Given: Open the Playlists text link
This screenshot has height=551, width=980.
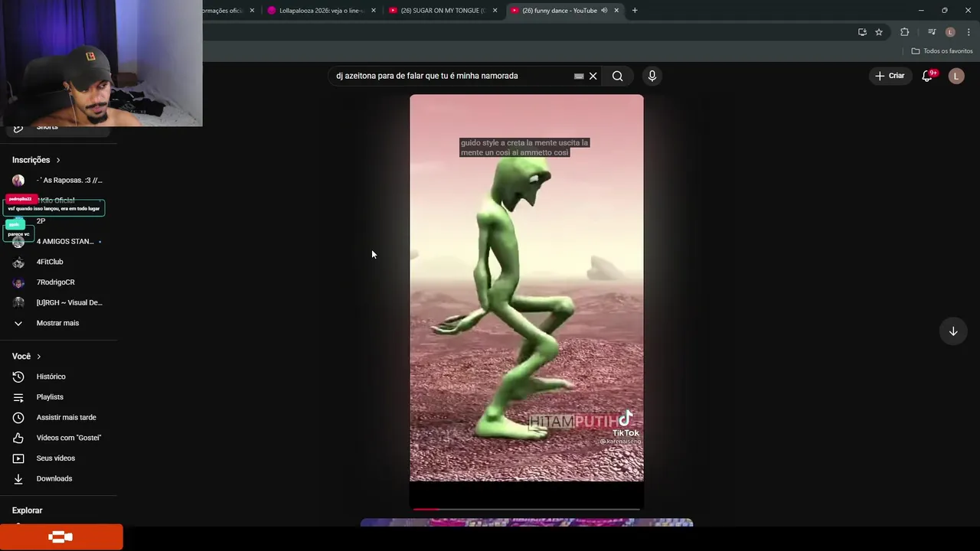Looking at the screenshot, I should 50,397.
